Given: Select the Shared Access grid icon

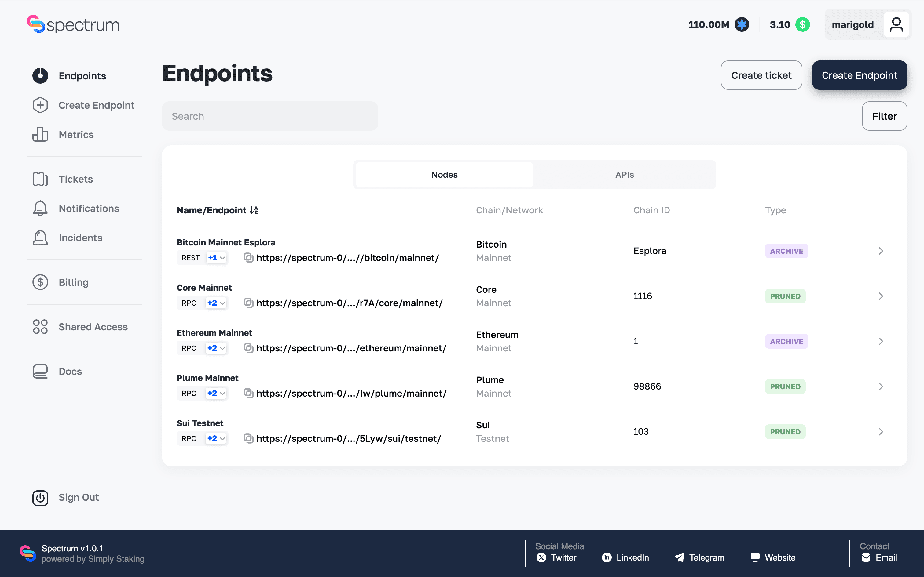Looking at the screenshot, I should click(x=40, y=327).
